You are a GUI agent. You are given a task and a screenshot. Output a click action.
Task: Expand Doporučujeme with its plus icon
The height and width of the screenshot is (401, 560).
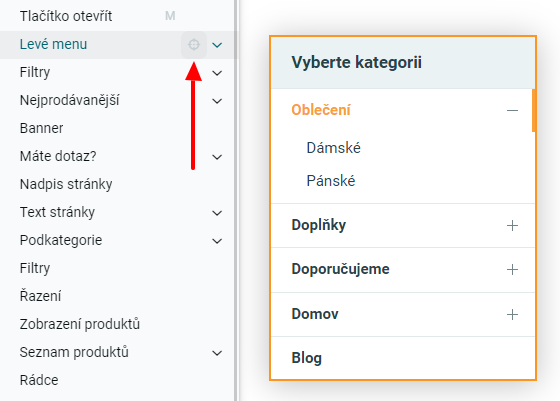[x=512, y=270]
